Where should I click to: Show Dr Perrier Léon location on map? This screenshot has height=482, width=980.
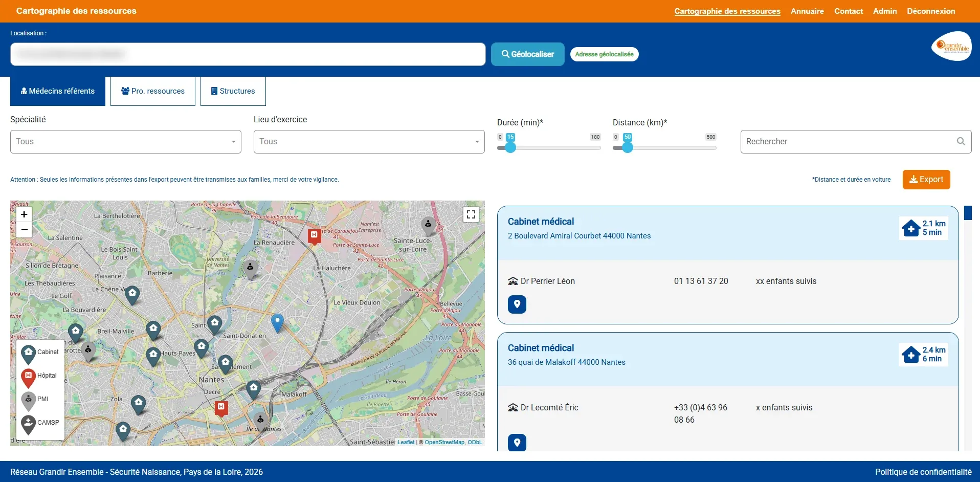coord(517,304)
